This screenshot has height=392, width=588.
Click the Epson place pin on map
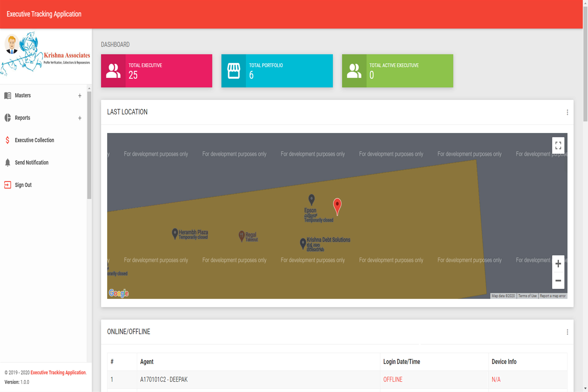tap(311, 199)
